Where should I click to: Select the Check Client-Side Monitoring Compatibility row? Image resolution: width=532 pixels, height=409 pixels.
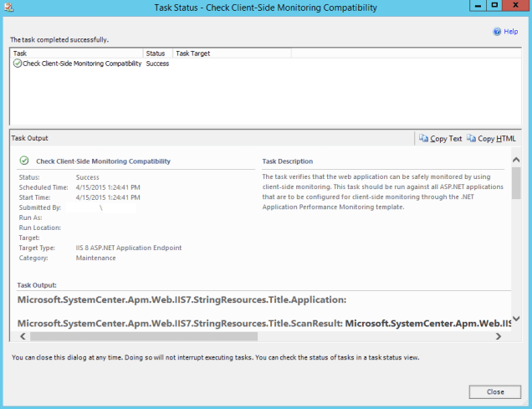(82, 64)
